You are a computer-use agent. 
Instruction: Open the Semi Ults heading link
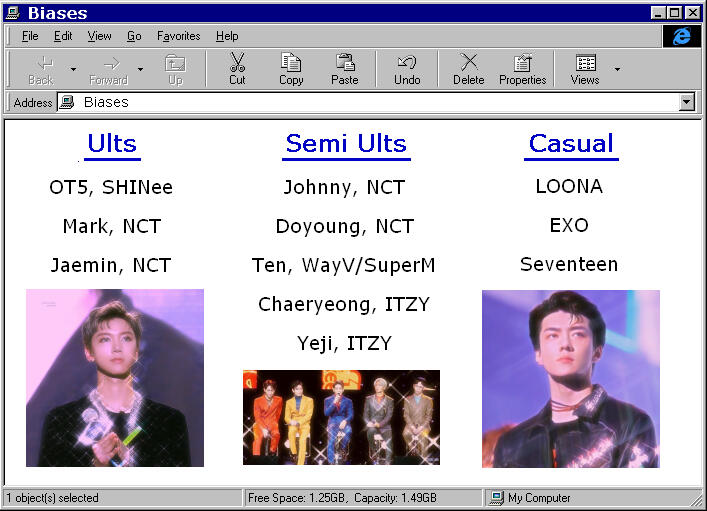[x=346, y=144]
